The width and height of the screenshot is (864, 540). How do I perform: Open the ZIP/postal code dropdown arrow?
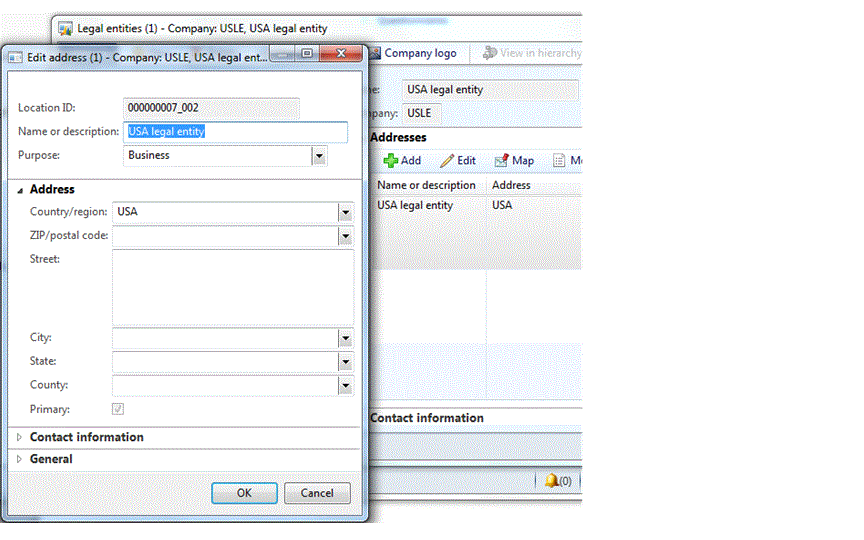click(x=345, y=236)
